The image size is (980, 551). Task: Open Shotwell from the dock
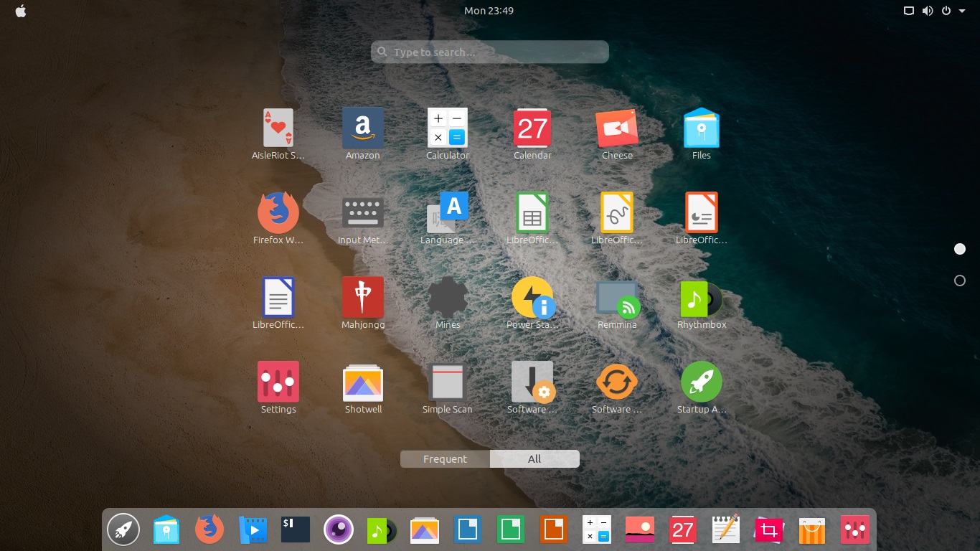425,530
